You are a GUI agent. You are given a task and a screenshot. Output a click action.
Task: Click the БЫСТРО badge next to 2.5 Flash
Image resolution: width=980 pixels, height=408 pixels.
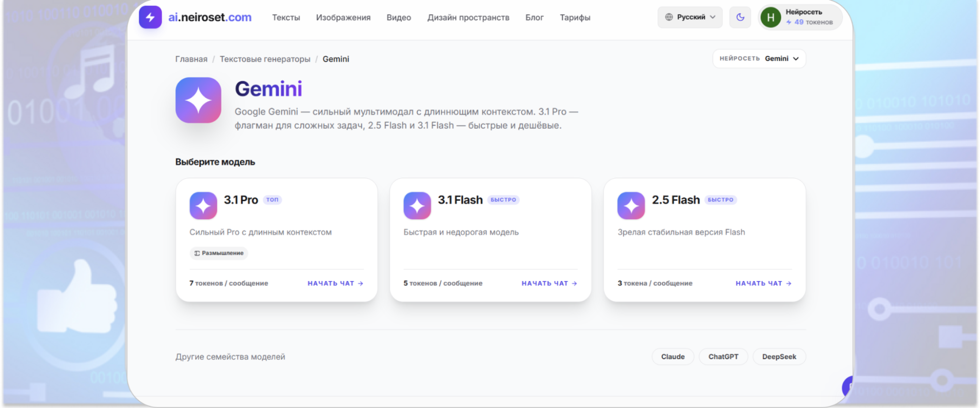[x=721, y=200]
